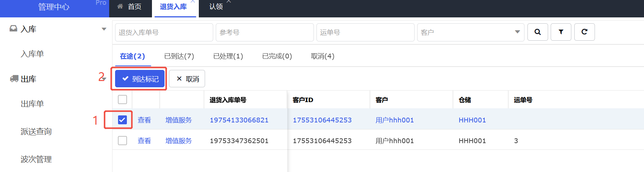644x172 pixels.
Task: Select the 已处理(1) status tab
Action: [228, 56]
